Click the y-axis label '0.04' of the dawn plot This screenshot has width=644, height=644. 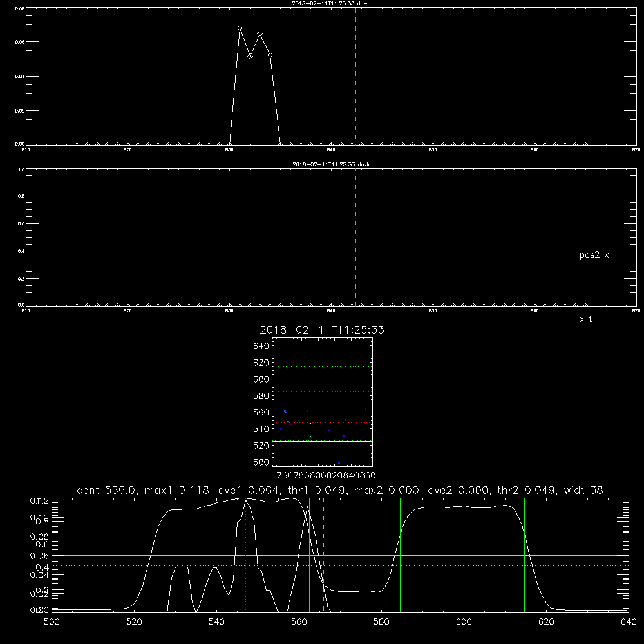point(20,77)
